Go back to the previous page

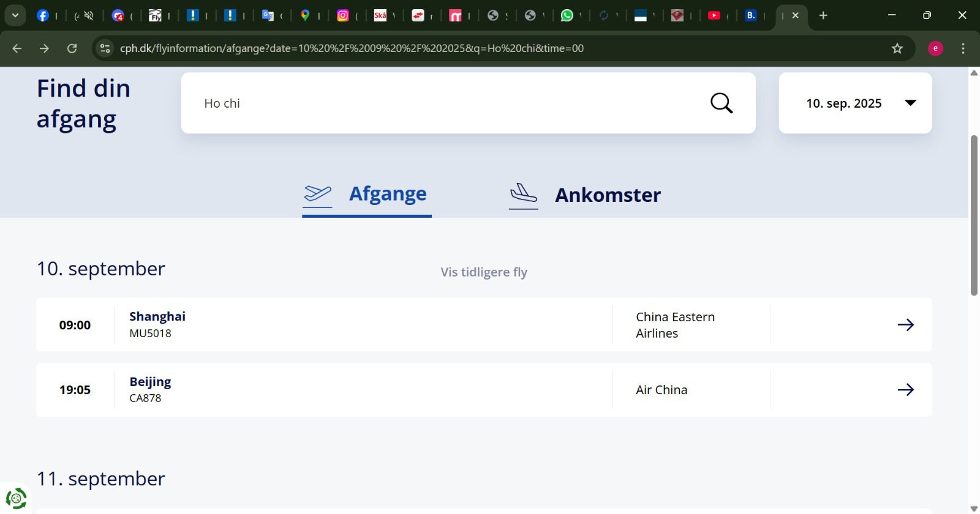click(17, 48)
